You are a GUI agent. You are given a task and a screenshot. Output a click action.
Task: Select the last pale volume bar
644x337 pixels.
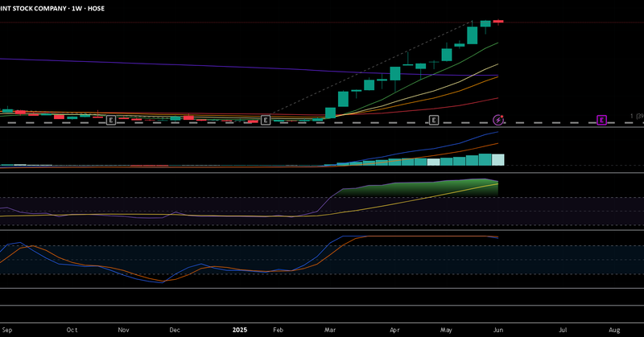pyautogui.click(x=498, y=160)
